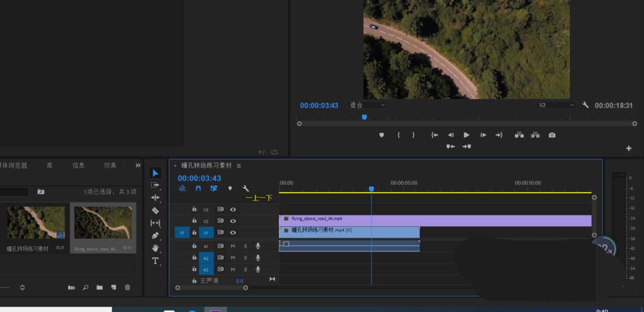Toggle timeline snapping magnet
Image resolution: width=644 pixels, height=312 pixels.
pos(198,189)
